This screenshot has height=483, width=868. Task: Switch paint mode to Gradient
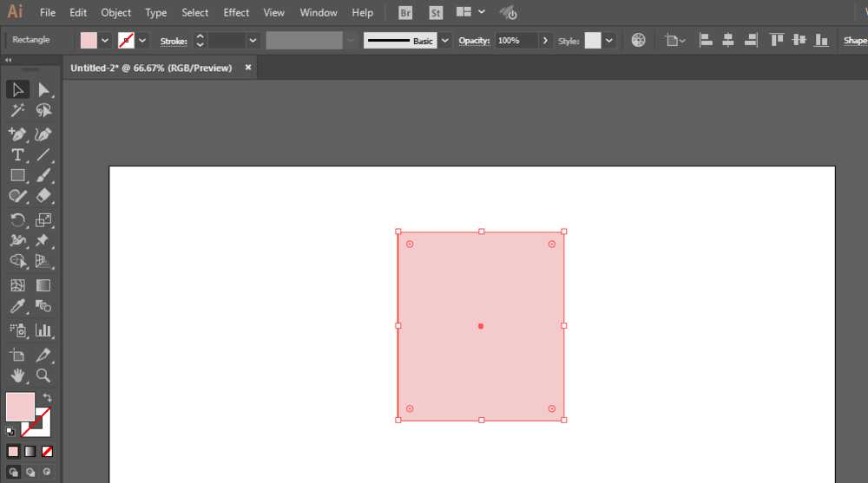pyautogui.click(x=30, y=452)
